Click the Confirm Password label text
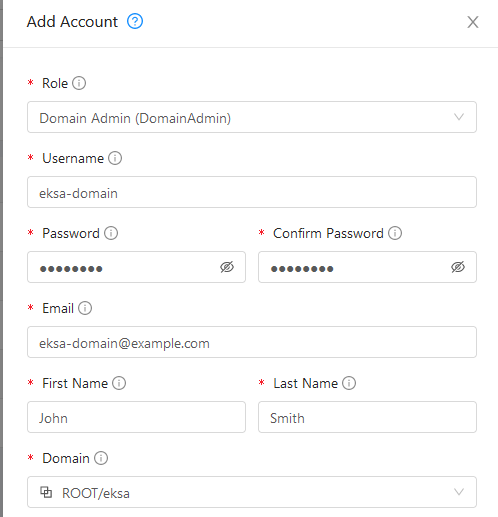498x517 pixels. tap(328, 233)
